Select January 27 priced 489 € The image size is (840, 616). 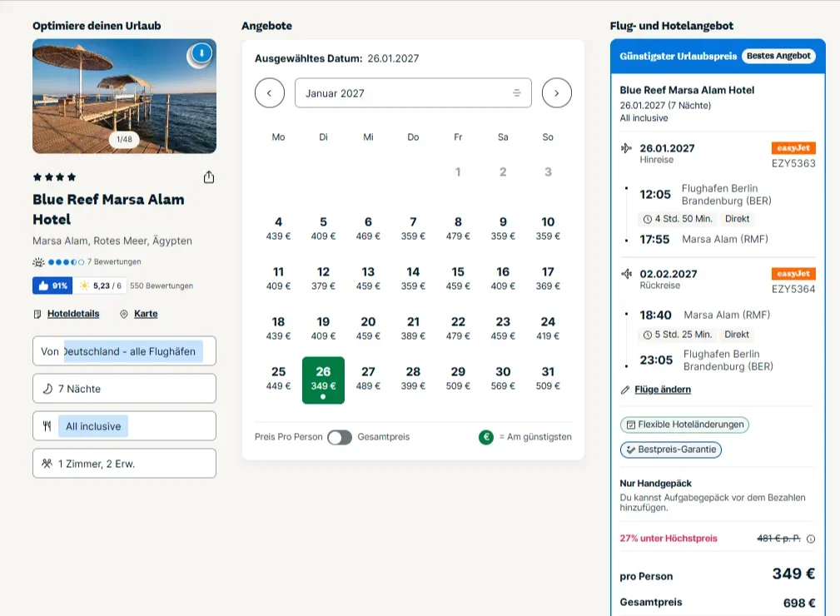point(368,378)
